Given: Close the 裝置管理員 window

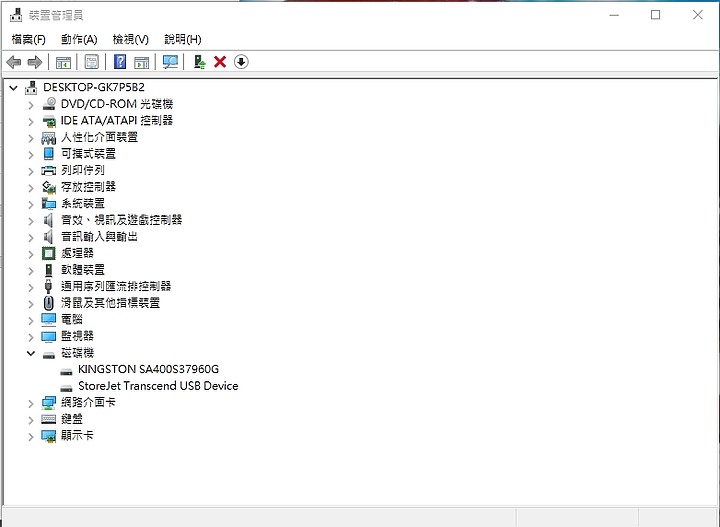Looking at the screenshot, I should coord(698,15).
